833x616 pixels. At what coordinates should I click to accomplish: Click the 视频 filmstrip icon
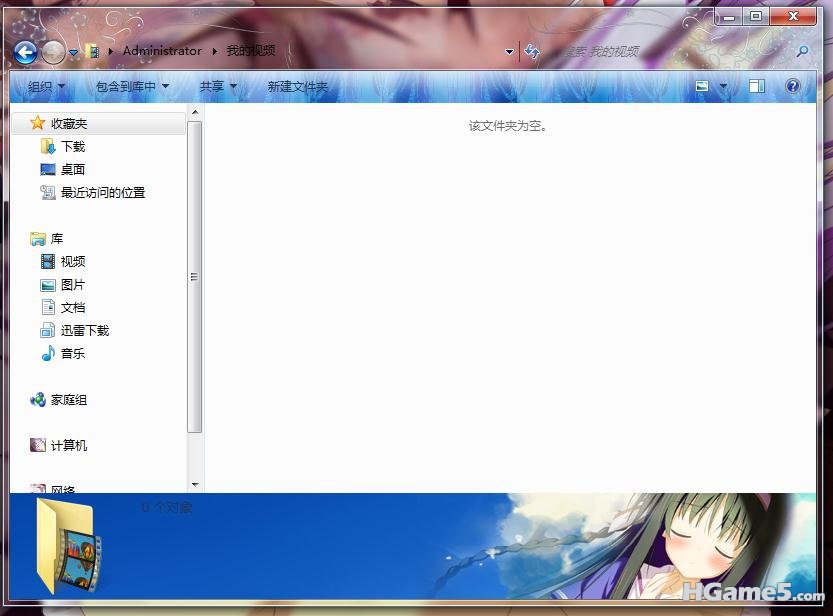(x=48, y=261)
